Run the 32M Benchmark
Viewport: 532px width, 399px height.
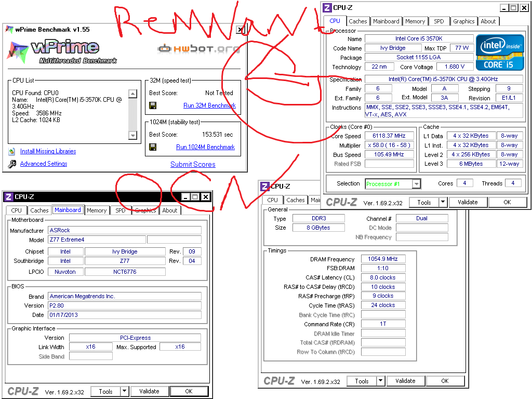[x=209, y=105]
